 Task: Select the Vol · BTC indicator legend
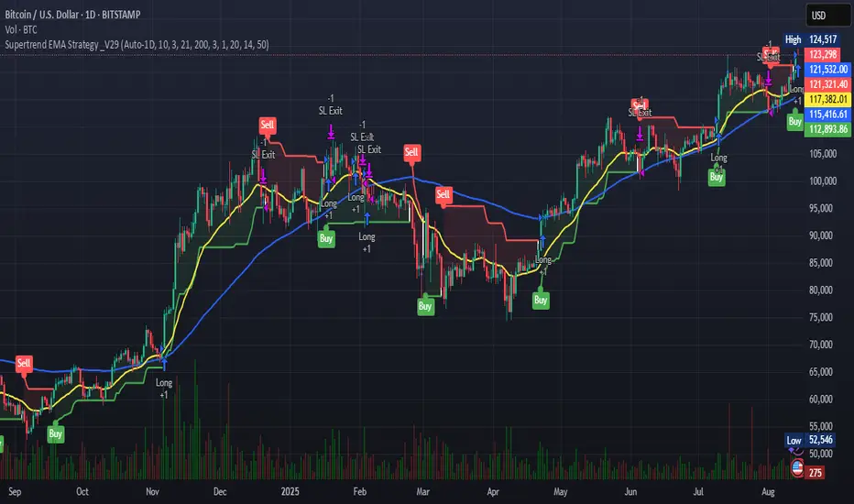point(21,29)
